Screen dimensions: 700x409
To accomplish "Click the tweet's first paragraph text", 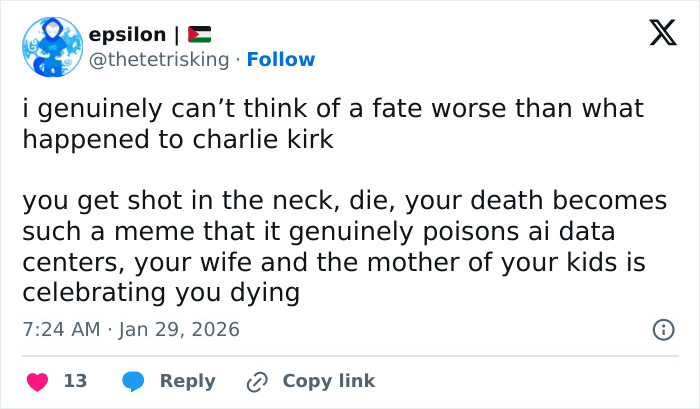I will click(x=333, y=123).
